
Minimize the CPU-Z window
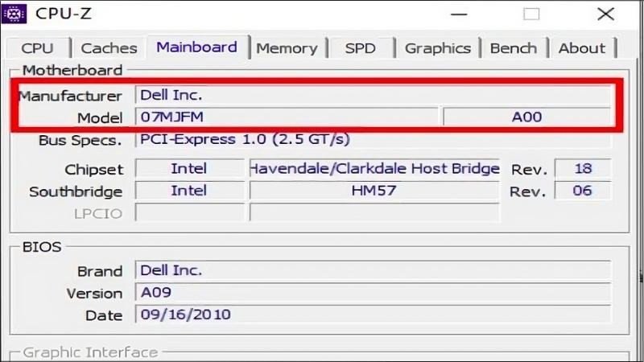[x=459, y=14]
